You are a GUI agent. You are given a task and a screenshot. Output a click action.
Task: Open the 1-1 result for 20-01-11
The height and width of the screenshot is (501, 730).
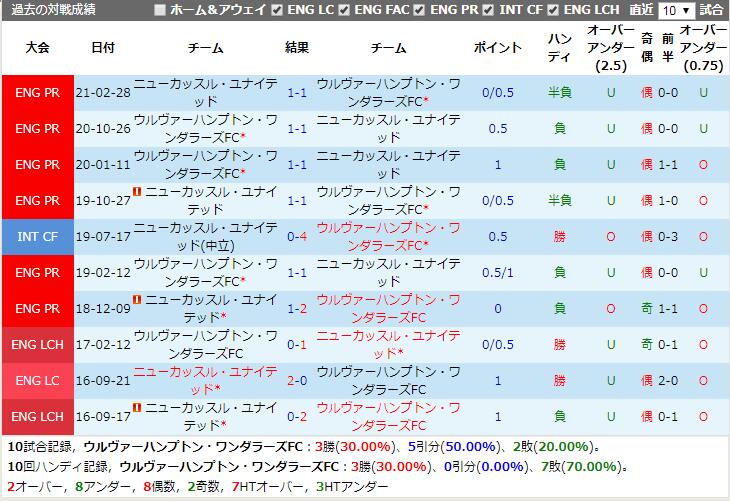tap(297, 165)
